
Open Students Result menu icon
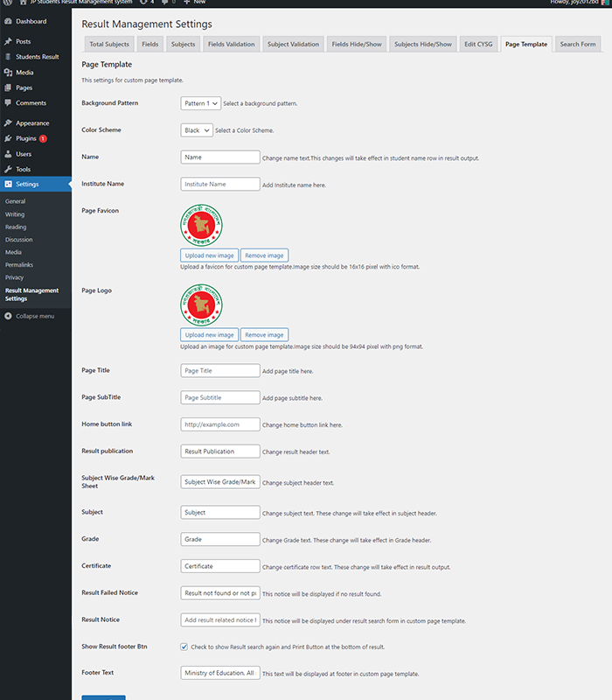[9, 57]
